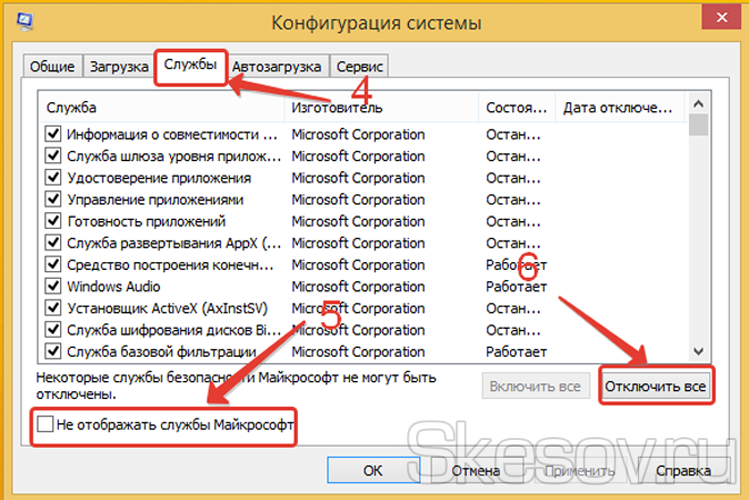Screen dimensions: 749x500
Task: Uncheck the Windows Audio service checkbox
Action: 53,286
